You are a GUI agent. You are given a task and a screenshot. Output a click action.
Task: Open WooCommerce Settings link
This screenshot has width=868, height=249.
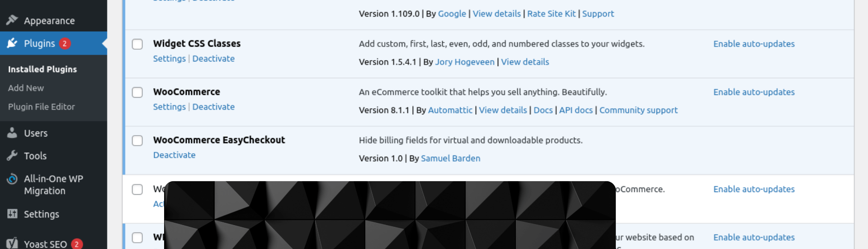point(170,107)
